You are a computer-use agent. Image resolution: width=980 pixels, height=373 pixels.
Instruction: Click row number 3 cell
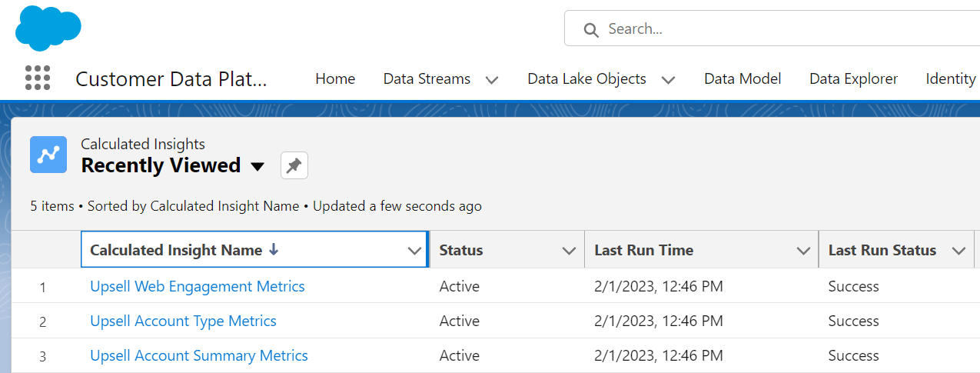pos(43,356)
